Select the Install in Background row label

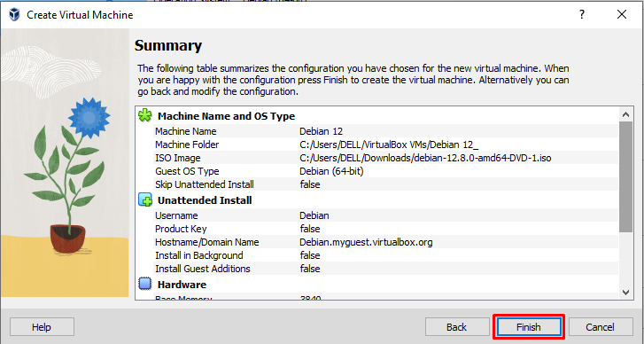point(198,255)
